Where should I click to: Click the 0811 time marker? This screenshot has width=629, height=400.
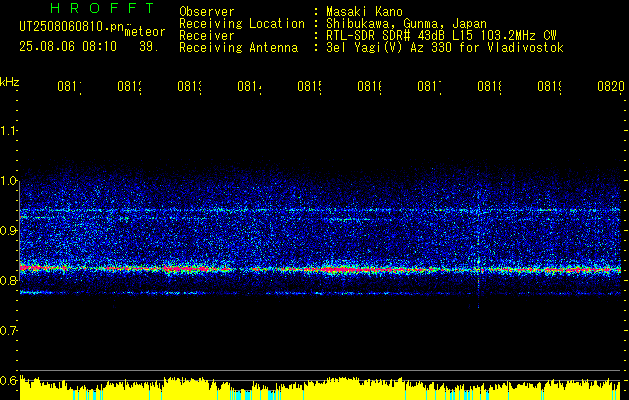(x=70, y=86)
